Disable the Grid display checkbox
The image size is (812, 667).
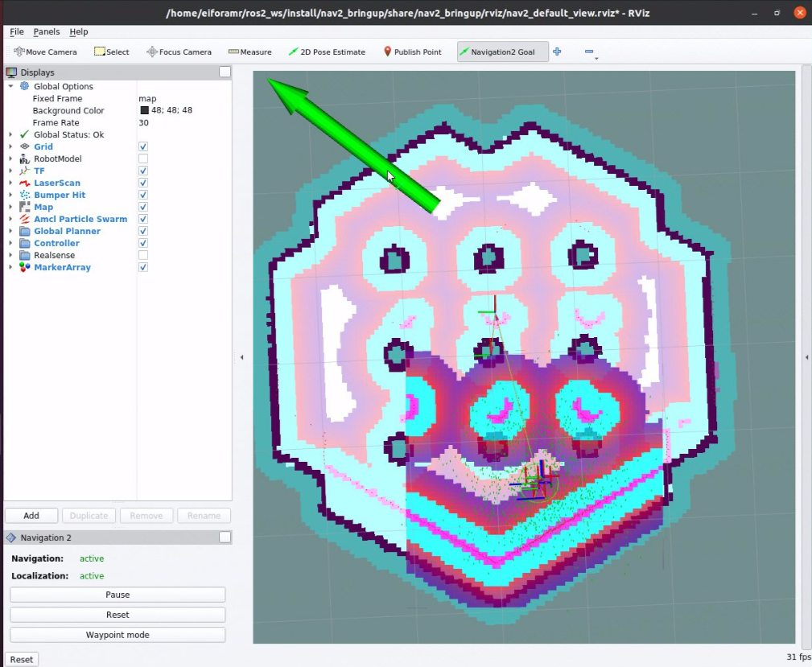pos(143,146)
